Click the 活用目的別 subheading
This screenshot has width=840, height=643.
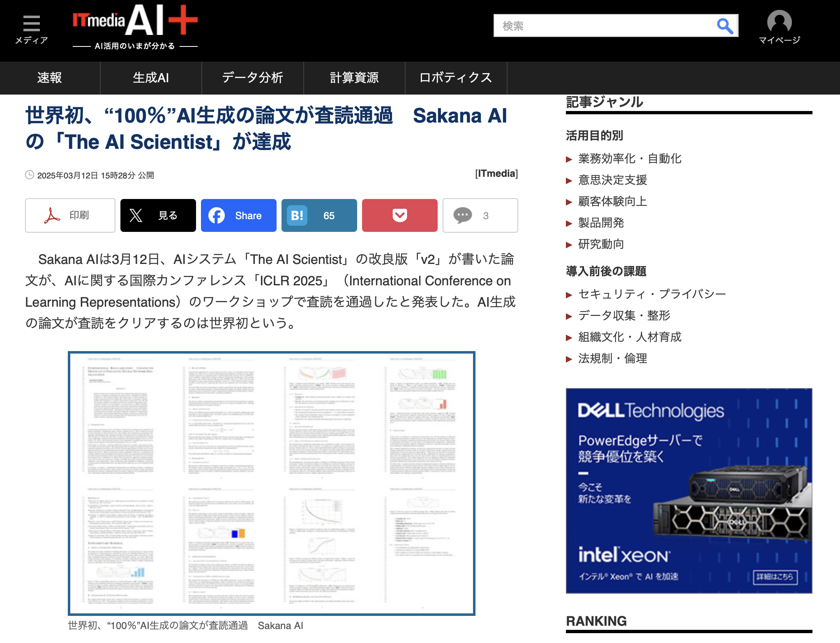pyautogui.click(x=594, y=135)
